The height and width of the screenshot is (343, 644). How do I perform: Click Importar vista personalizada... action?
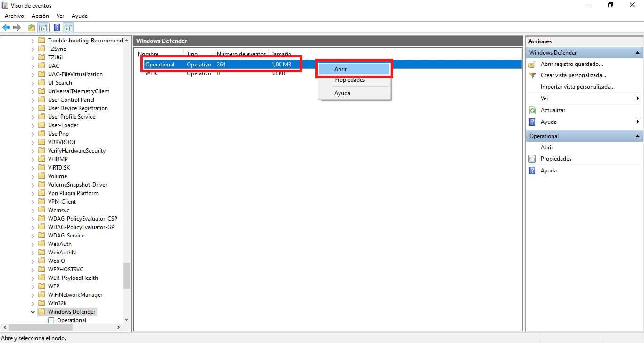pos(578,87)
